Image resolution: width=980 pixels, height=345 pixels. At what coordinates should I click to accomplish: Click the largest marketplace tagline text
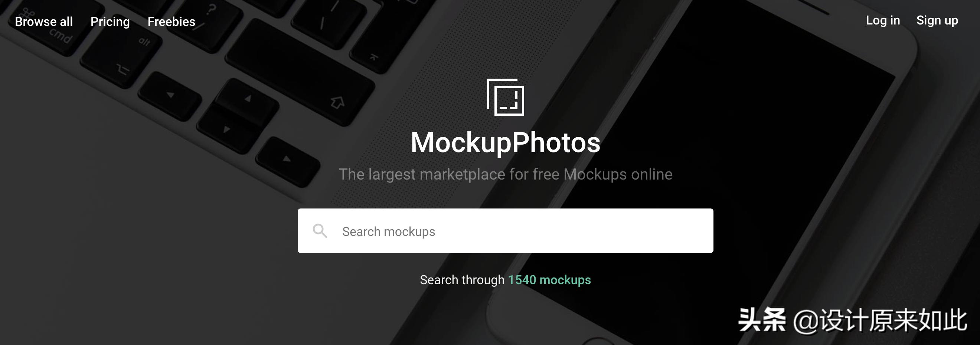[505, 174]
